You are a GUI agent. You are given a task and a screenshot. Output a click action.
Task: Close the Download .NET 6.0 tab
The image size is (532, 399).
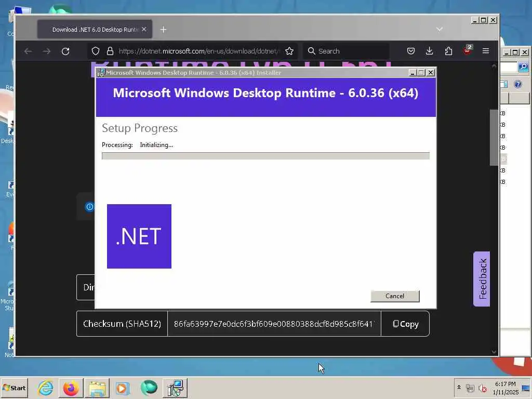tap(144, 30)
